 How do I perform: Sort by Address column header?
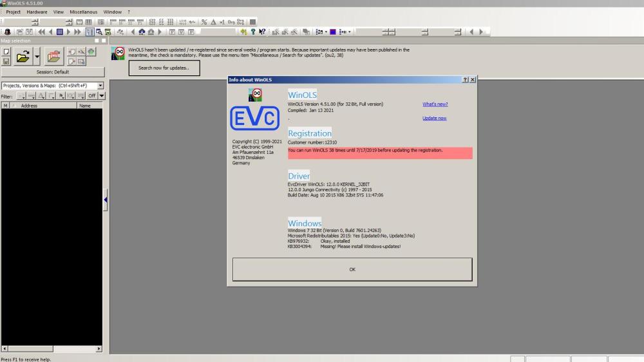pos(44,106)
